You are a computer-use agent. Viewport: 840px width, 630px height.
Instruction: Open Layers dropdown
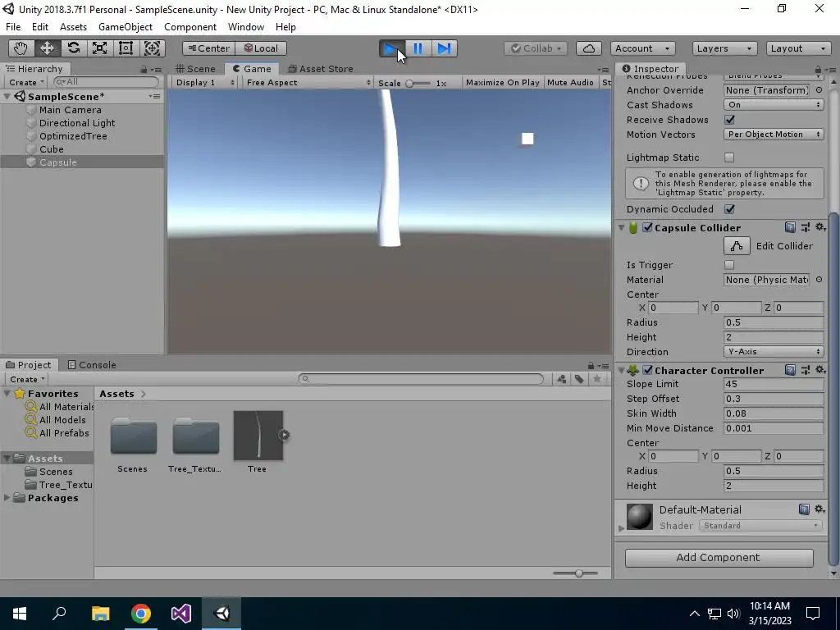point(725,48)
